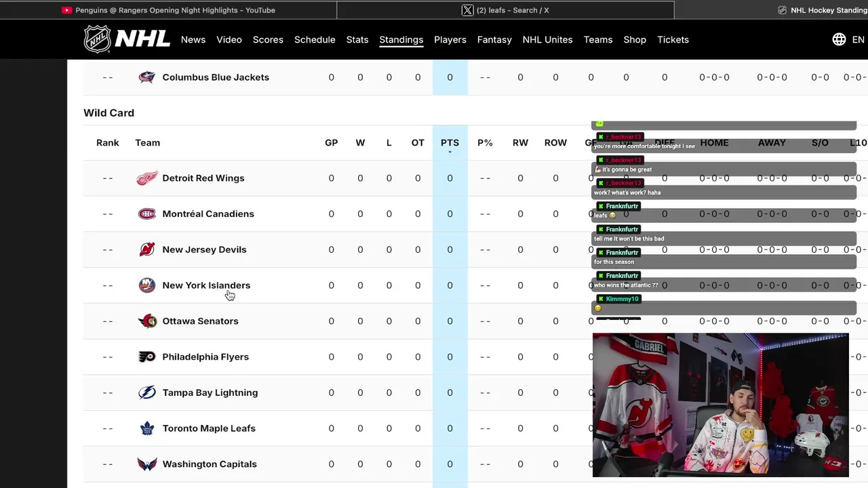Sort standings by GP column

pyautogui.click(x=331, y=143)
